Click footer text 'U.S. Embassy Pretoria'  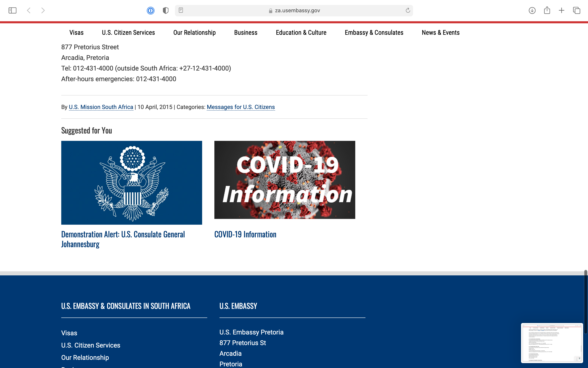251,332
